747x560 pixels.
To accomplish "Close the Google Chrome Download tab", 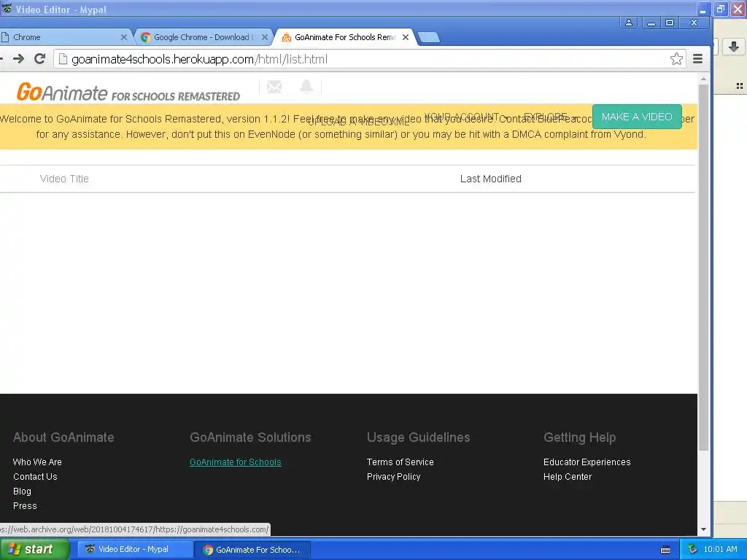I will (265, 37).
